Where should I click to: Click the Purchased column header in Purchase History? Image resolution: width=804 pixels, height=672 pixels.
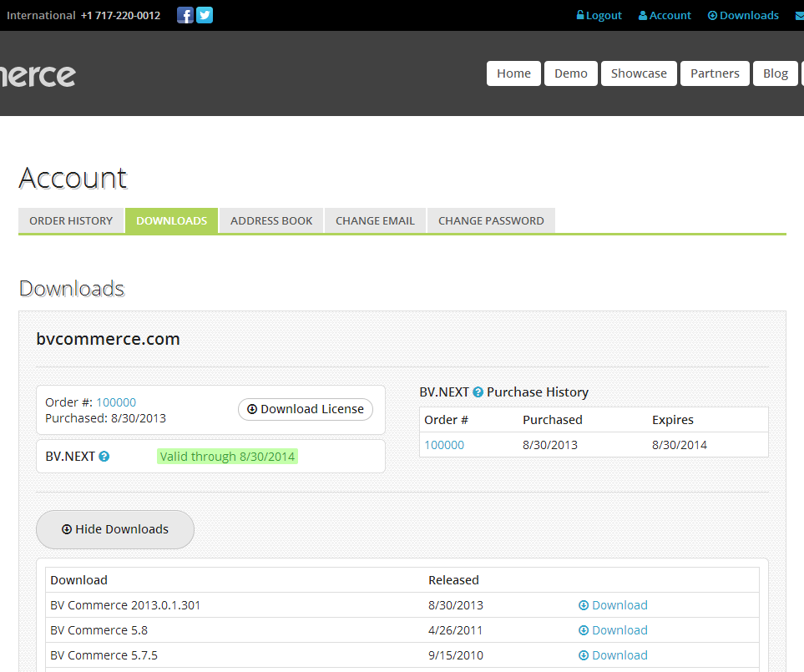point(553,420)
